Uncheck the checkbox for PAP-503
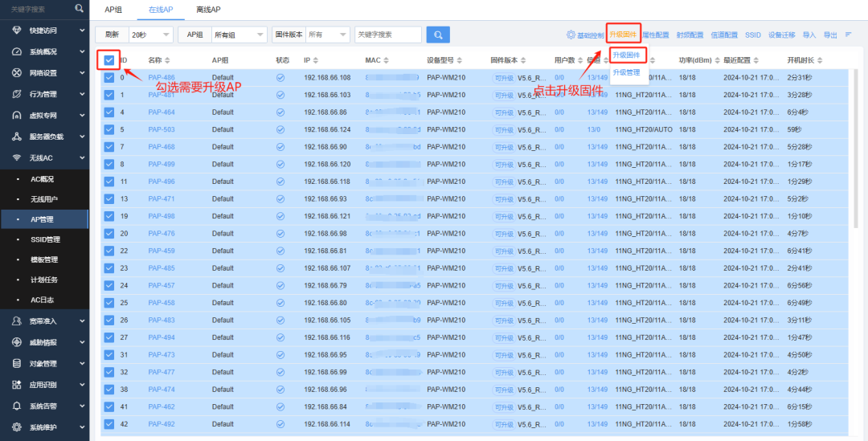868x441 pixels. click(x=109, y=129)
